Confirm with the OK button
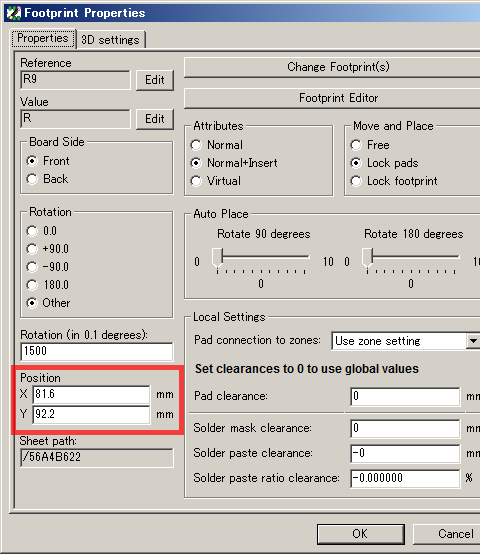This screenshot has width=480, height=554. pos(360,534)
